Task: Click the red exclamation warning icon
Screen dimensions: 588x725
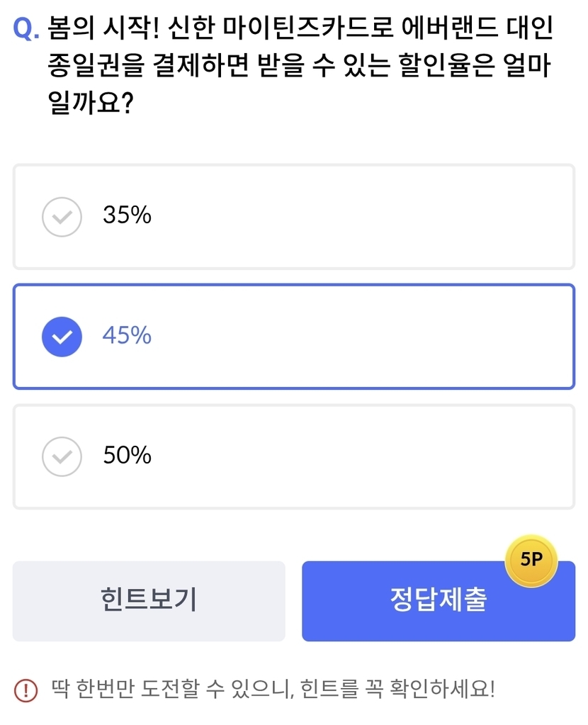Action: click(x=26, y=689)
